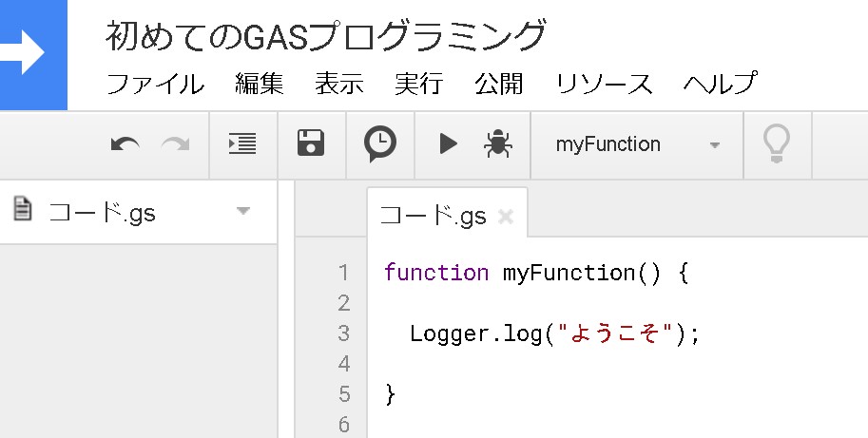Start debugging with the bug icon

[x=496, y=144]
